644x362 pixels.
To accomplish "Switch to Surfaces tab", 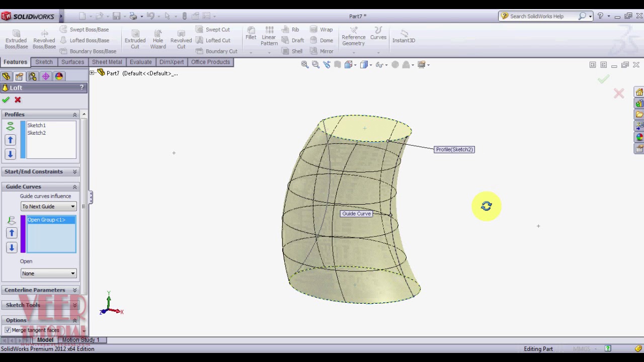I will coord(72,62).
